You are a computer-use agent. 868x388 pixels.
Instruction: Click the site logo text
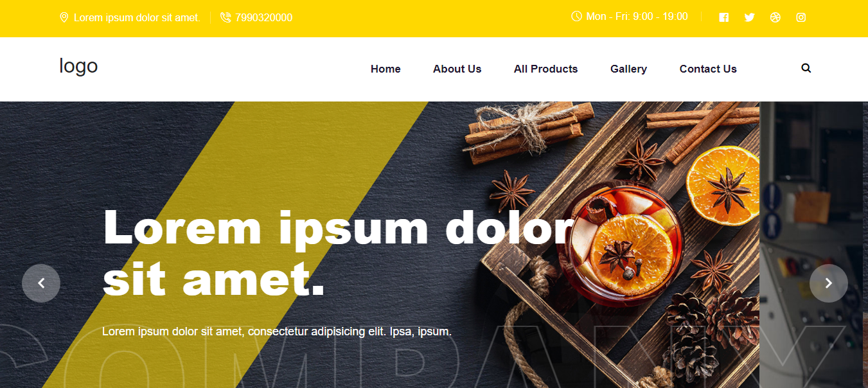(78, 66)
